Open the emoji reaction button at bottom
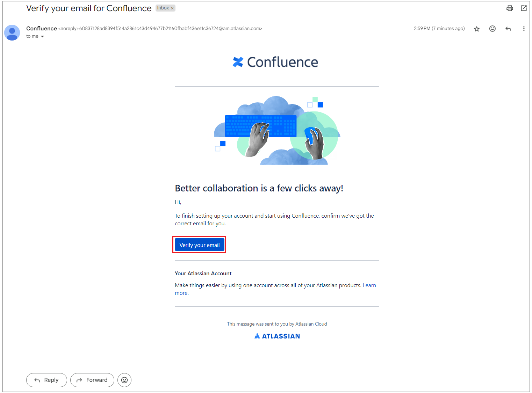 coord(124,380)
